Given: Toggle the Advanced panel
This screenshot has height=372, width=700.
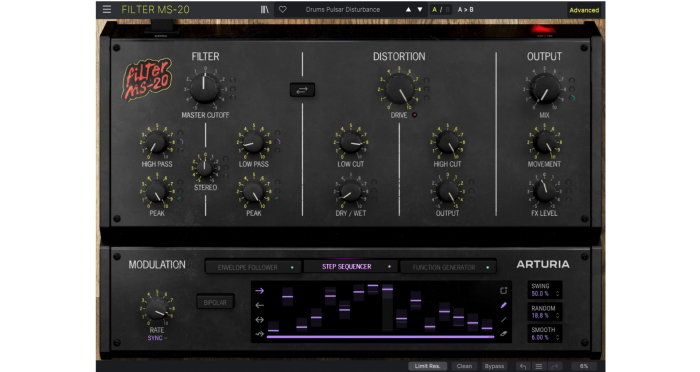Looking at the screenshot, I should pos(584,10).
